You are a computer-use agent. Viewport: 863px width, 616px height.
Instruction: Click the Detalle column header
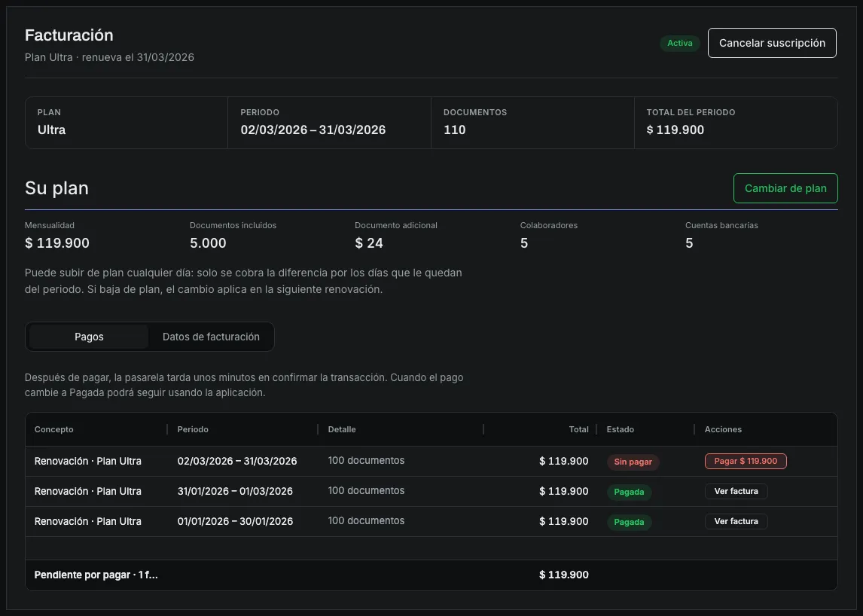point(342,429)
